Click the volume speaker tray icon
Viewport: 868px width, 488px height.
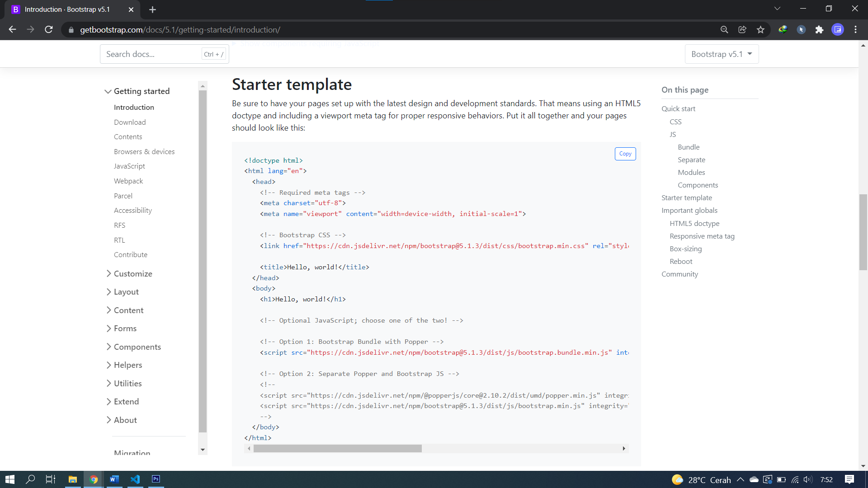click(808, 480)
